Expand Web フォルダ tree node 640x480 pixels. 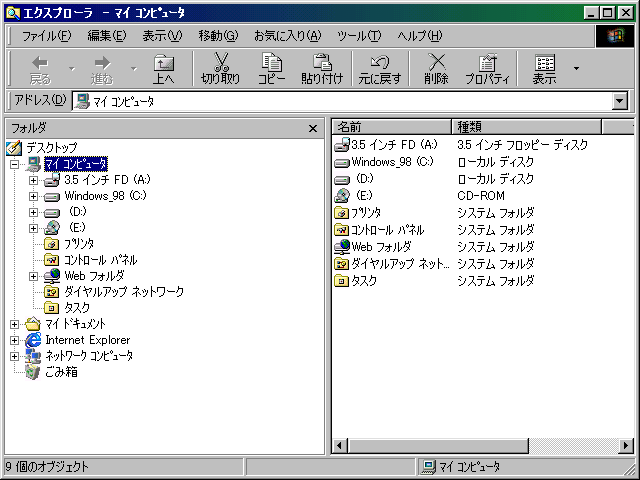click(33, 276)
